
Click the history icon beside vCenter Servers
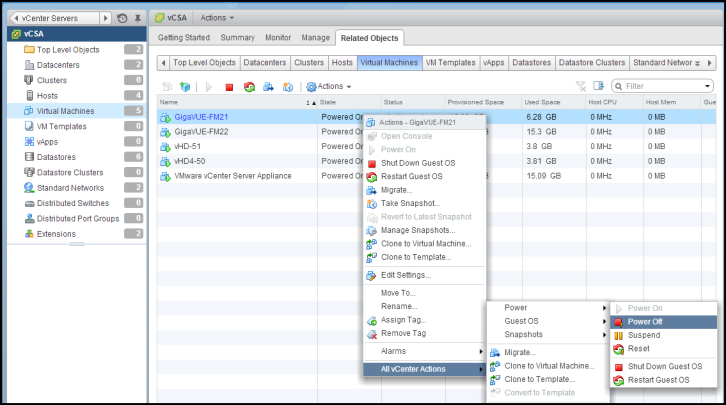(x=122, y=18)
